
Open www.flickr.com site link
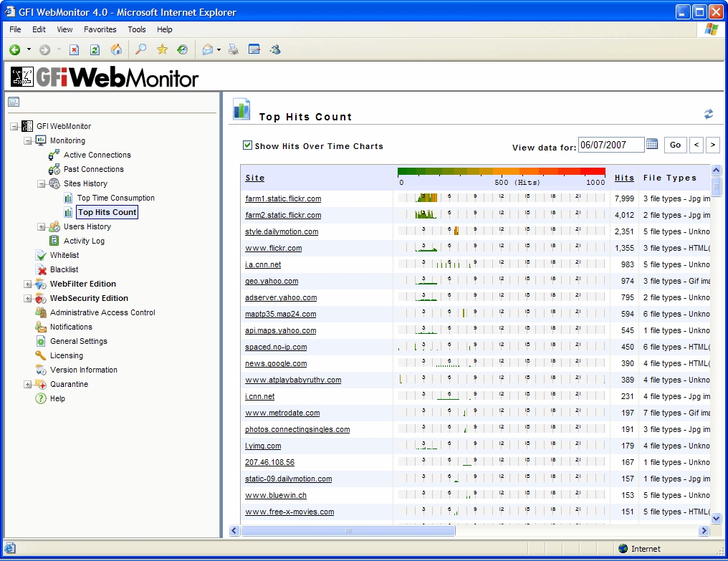pos(274,248)
